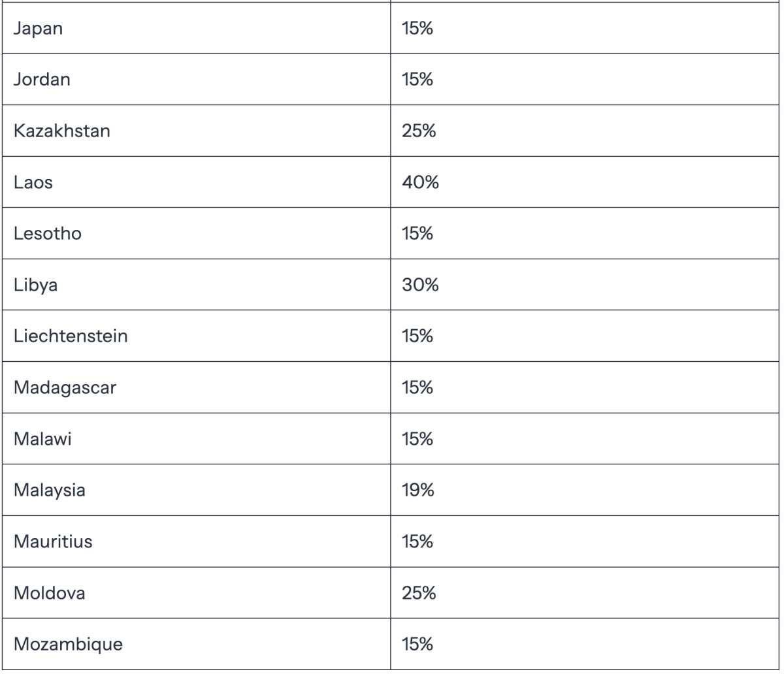Click the 30% rate for Libya
784x676 pixels.
pos(420,285)
